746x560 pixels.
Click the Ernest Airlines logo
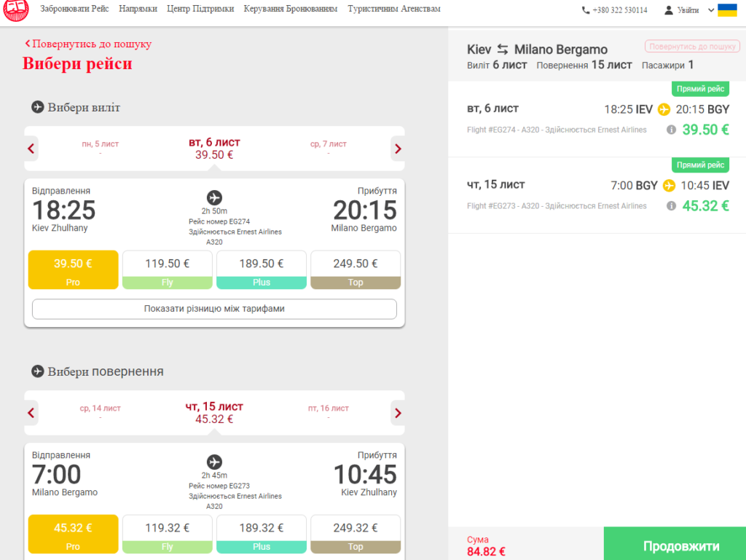click(x=16, y=9)
